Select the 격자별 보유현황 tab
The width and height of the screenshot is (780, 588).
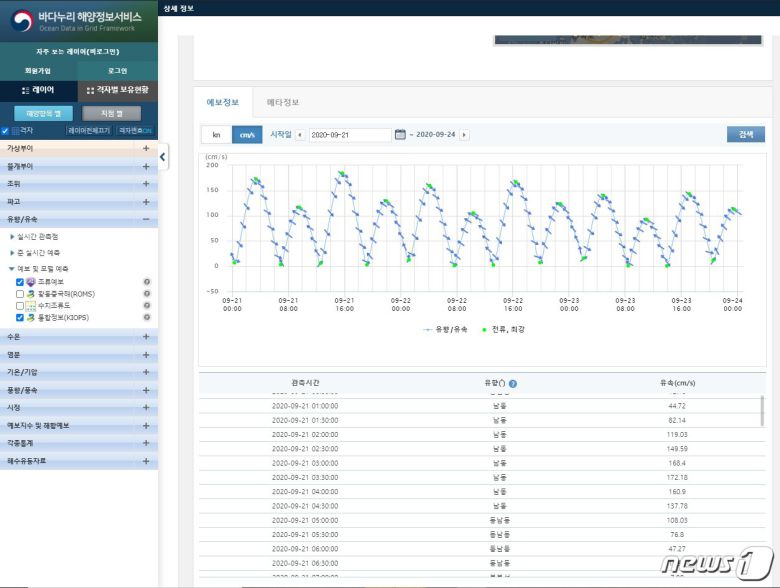pyautogui.click(x=118, y=90)
